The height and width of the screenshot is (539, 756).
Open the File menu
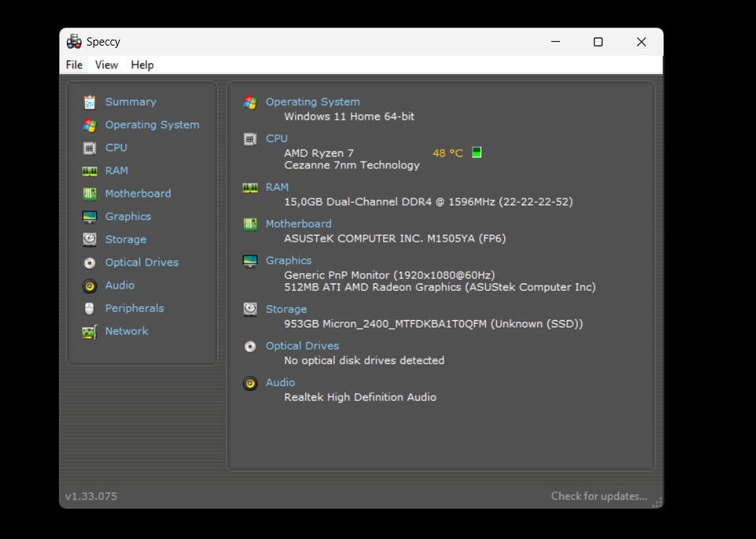coord(74,65)
